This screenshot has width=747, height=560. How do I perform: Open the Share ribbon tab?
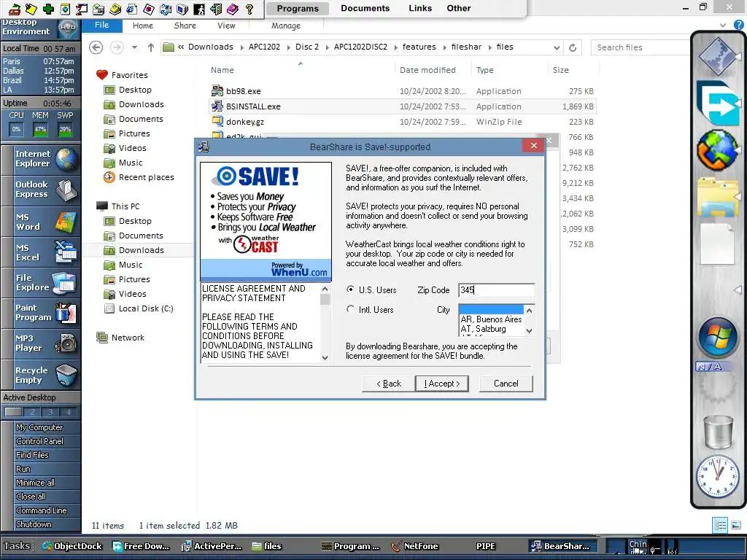[x=185, y=26]
